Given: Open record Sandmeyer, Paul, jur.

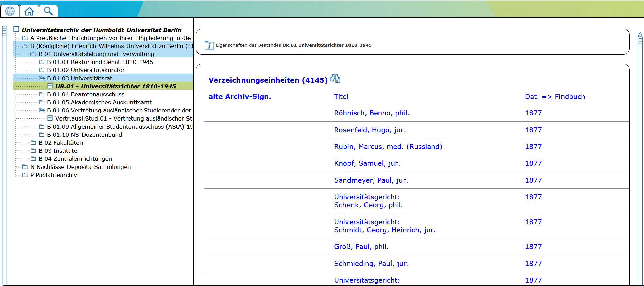Looking at the screenshot, I should [x=371, y=180].
